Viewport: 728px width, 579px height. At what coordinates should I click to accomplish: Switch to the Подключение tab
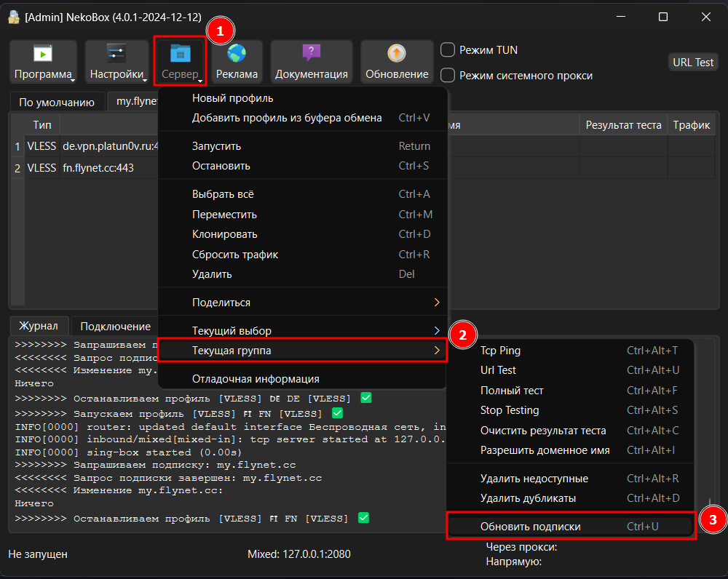tap(115, 327)
